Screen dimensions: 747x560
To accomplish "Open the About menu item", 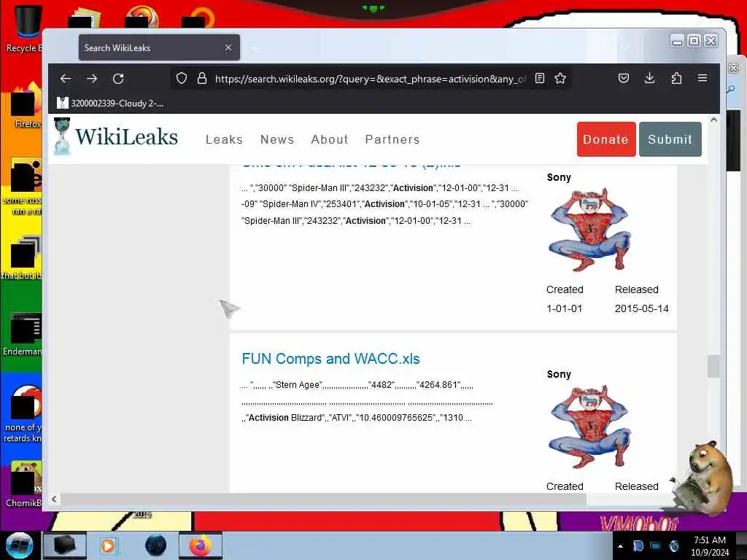I will point(330,139).
